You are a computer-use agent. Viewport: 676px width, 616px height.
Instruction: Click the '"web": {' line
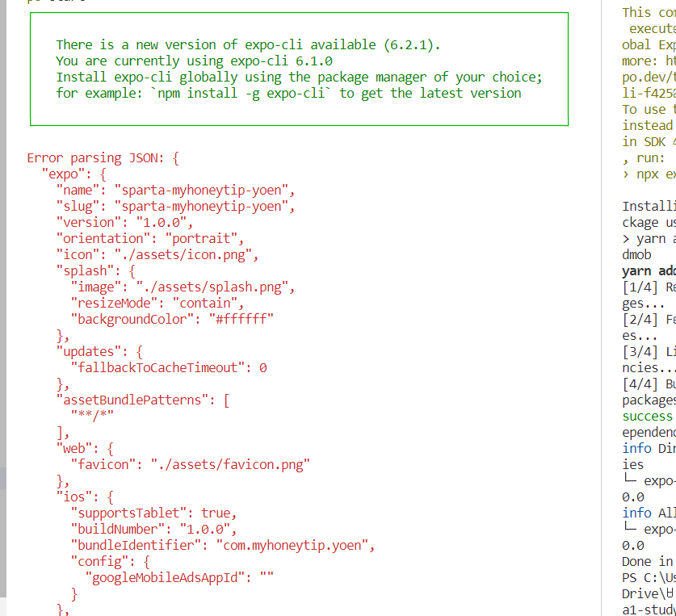point(85,449)
